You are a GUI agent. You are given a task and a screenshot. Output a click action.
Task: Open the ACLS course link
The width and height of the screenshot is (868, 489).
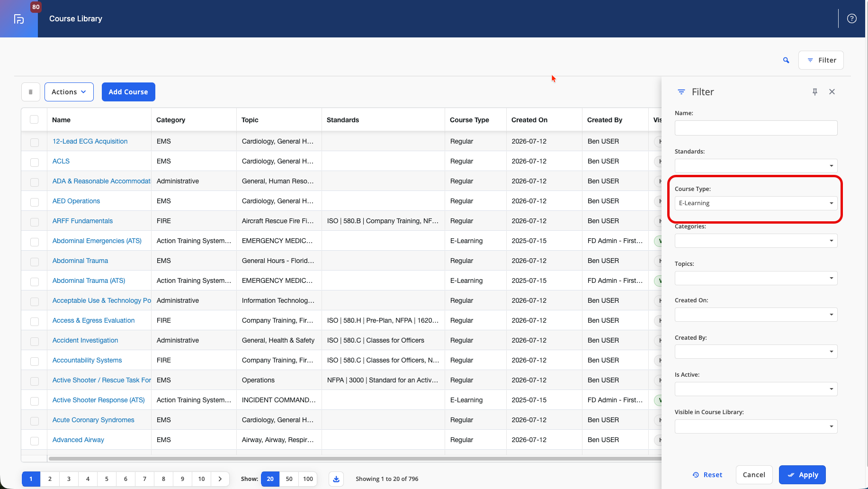[x=61, y=161]
